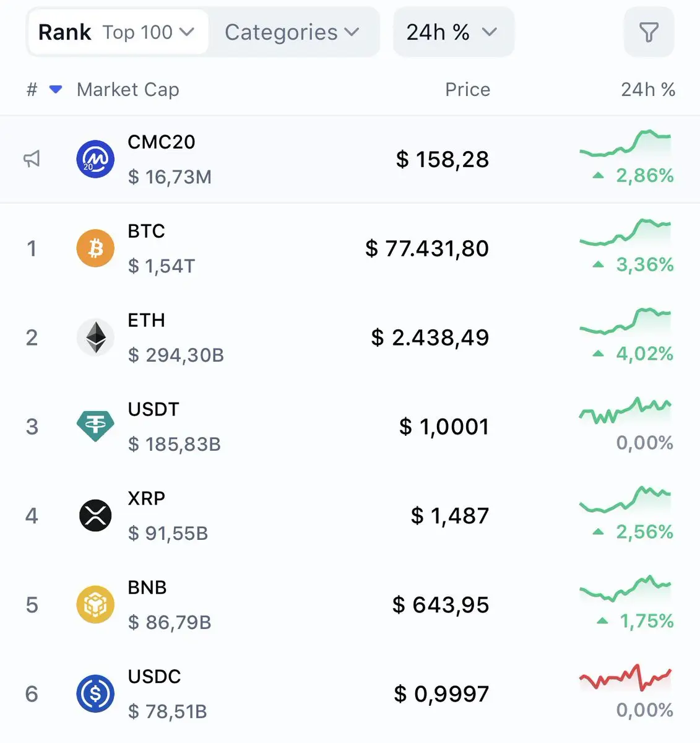The image size is (700, 743).
Task: Click the Ethereum diamond logo
Action: [95, 337]
